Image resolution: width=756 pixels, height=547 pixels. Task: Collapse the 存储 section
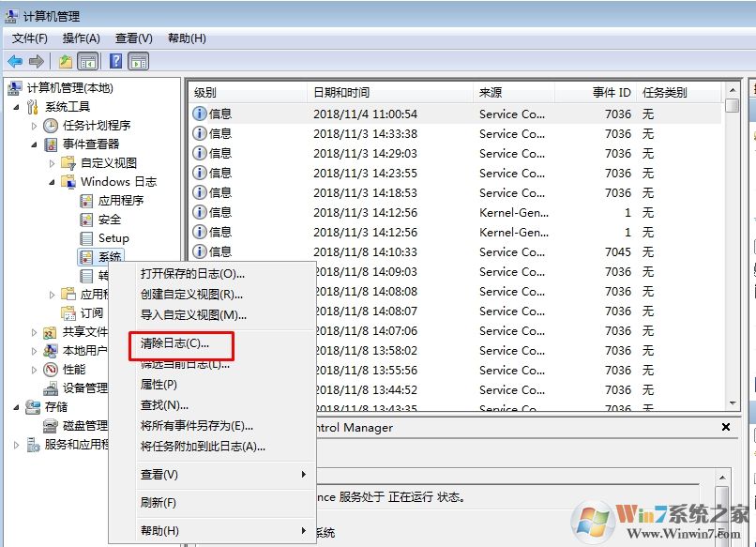15,407
